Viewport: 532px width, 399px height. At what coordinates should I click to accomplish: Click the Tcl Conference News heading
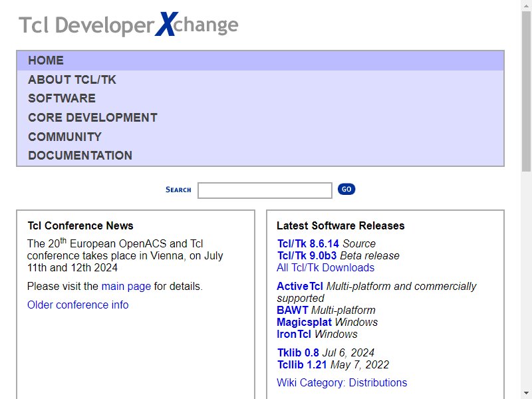(80, 225)
